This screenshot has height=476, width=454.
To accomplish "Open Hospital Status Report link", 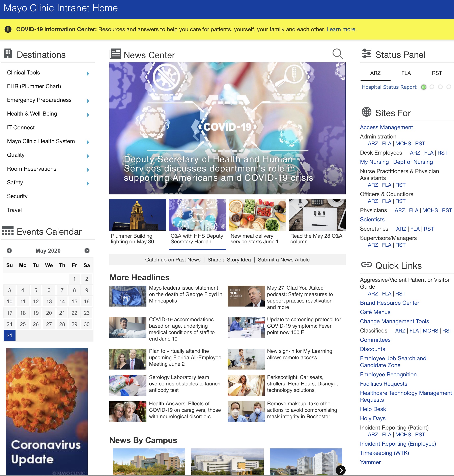I will point(389,87).
